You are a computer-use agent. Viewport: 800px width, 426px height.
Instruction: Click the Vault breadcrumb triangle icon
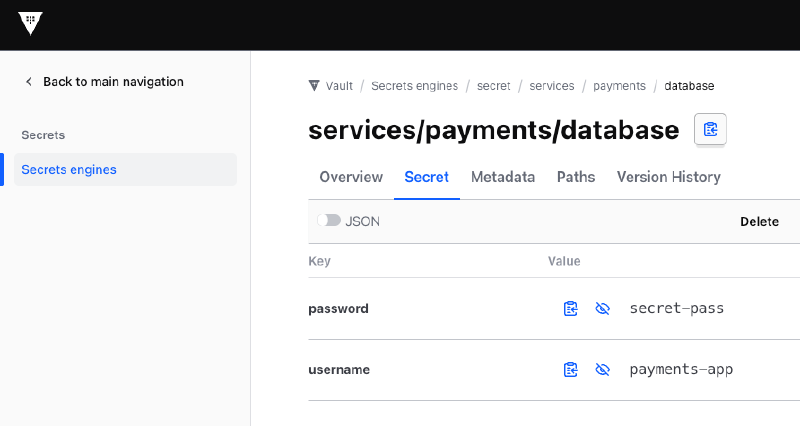pos(314,86)
